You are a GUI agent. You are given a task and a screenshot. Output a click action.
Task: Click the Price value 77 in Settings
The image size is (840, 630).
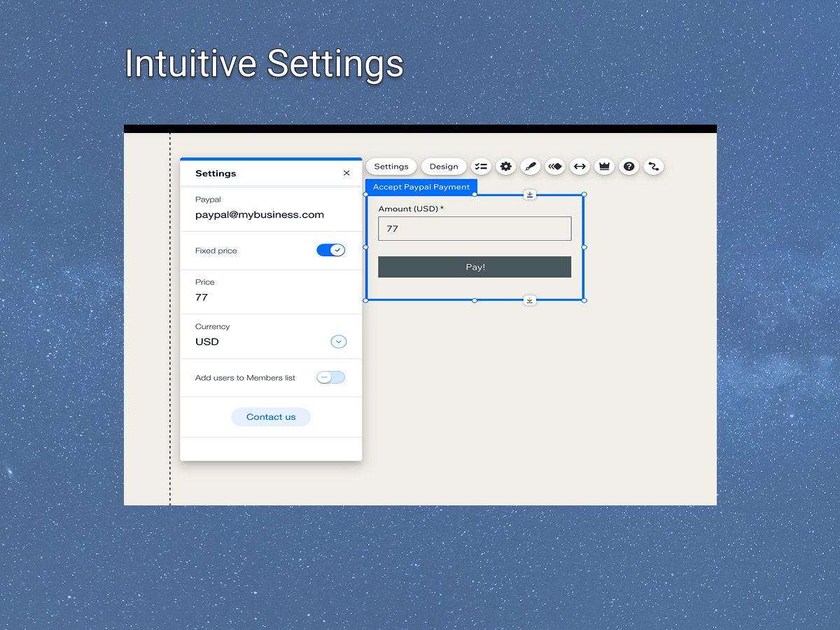pyautogui.click(x=202, y=297)
